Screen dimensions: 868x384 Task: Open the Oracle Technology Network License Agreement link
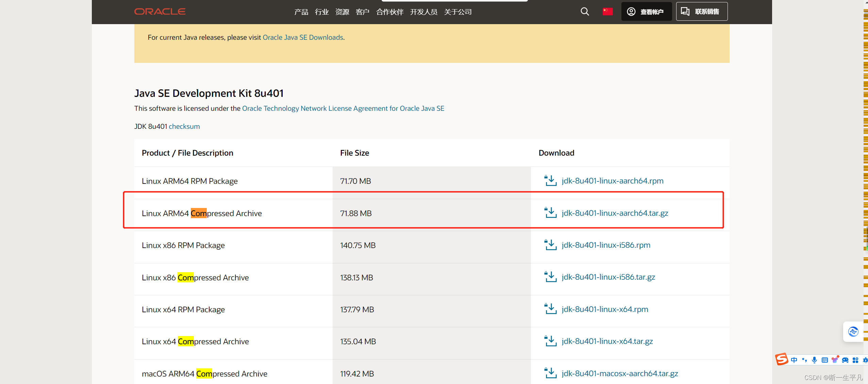tap(343, 108)
